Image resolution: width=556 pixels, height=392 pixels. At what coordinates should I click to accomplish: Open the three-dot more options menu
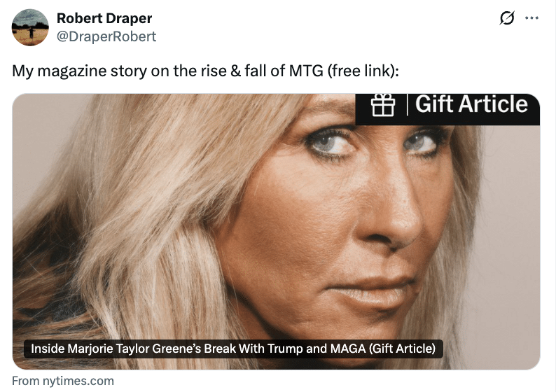click(x=532, y=18)
